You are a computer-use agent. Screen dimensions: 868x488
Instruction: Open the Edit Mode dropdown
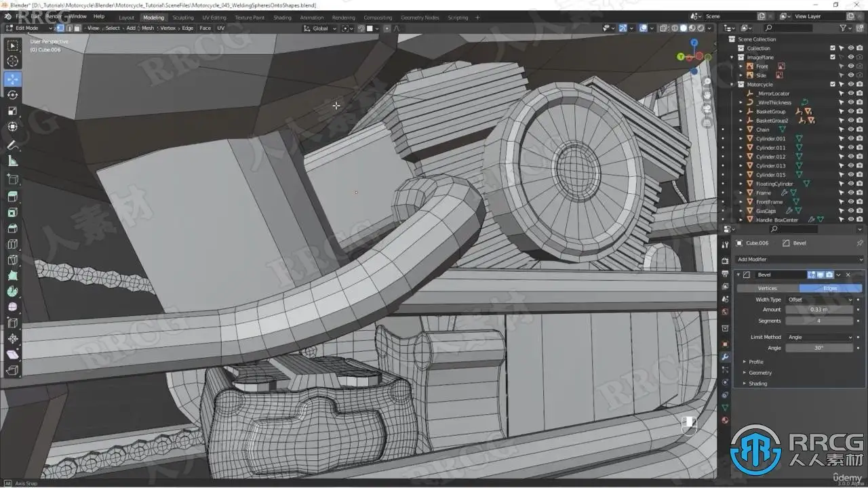click(30, 28)
